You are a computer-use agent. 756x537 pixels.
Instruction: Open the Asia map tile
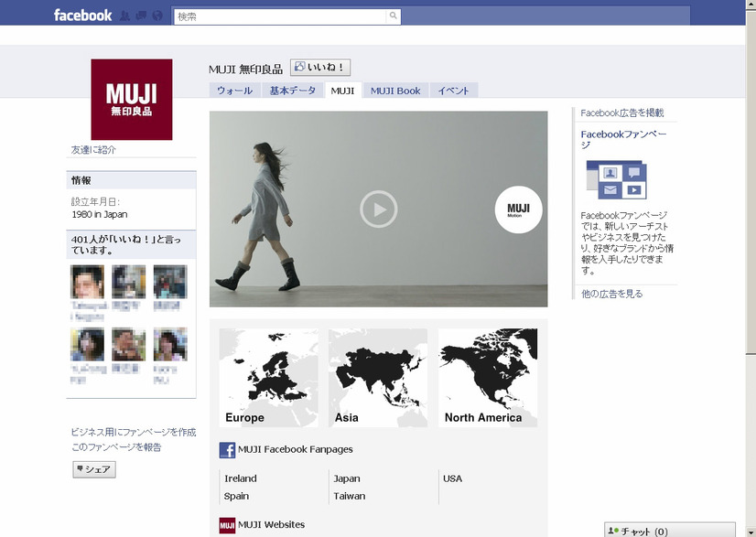coord(378,378)
